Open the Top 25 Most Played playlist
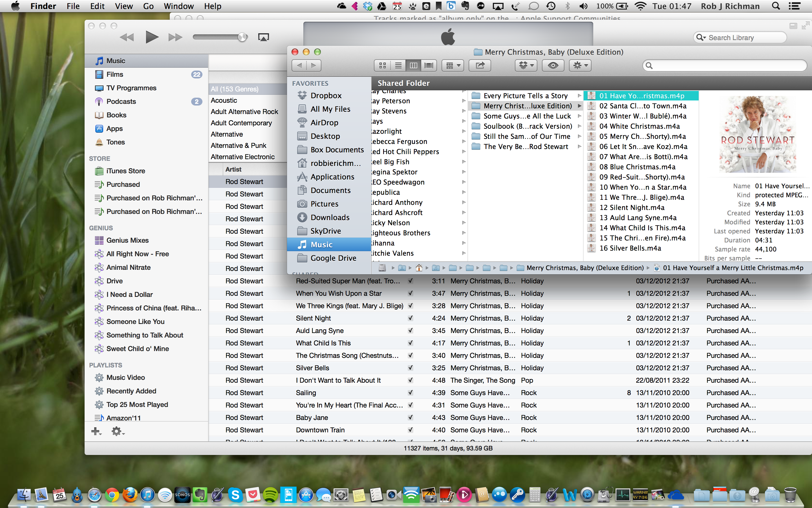The height and width of the screenshot is (508, 812). pos(146,404)
